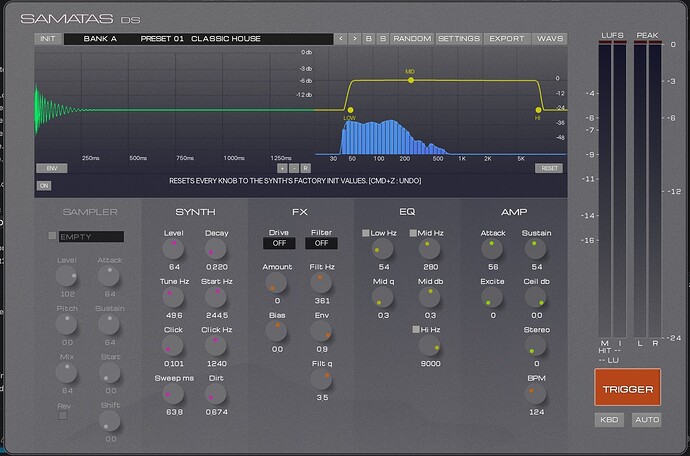Click the Mid db knob
This screenshot has height=456, width=690.
429,297
